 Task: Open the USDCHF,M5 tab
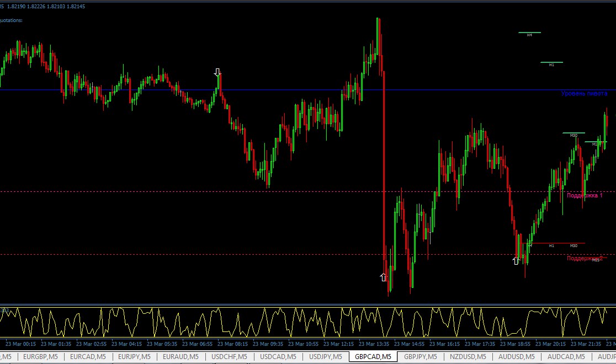click(229, 356)
